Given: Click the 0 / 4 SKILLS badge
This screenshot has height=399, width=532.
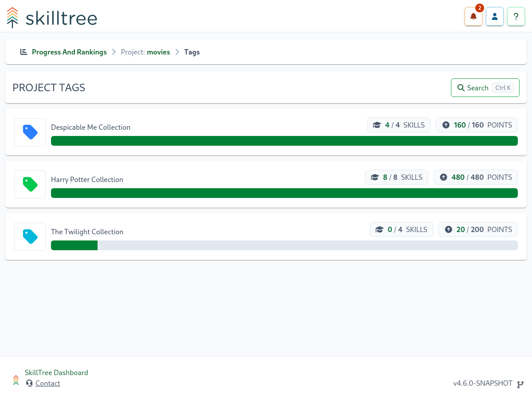Looking at the screenshot, I should pyautogui.click(x=401, y=229).
